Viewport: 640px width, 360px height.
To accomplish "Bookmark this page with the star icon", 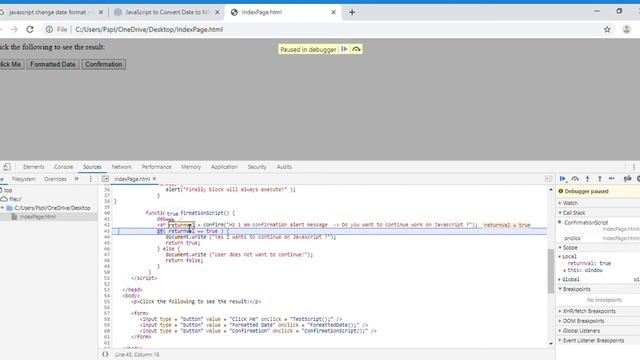I will (x=607, y=29).
